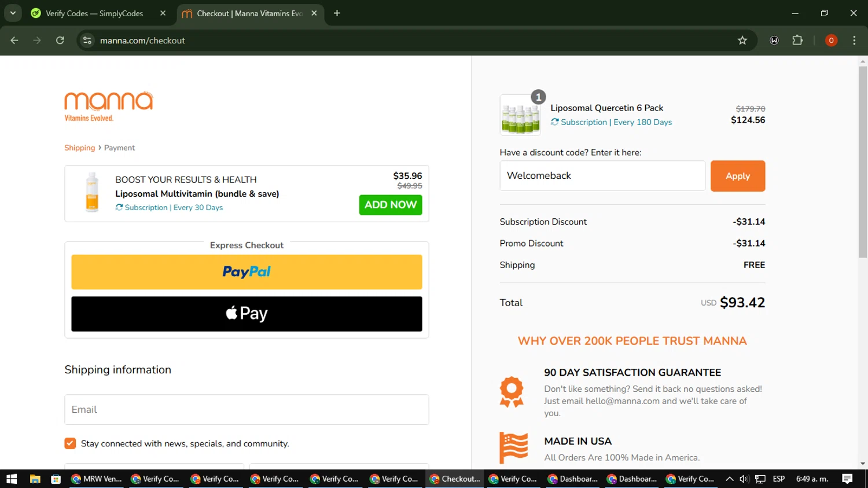Click the red profile icon in the toolbar

click(x=831, y=41)
